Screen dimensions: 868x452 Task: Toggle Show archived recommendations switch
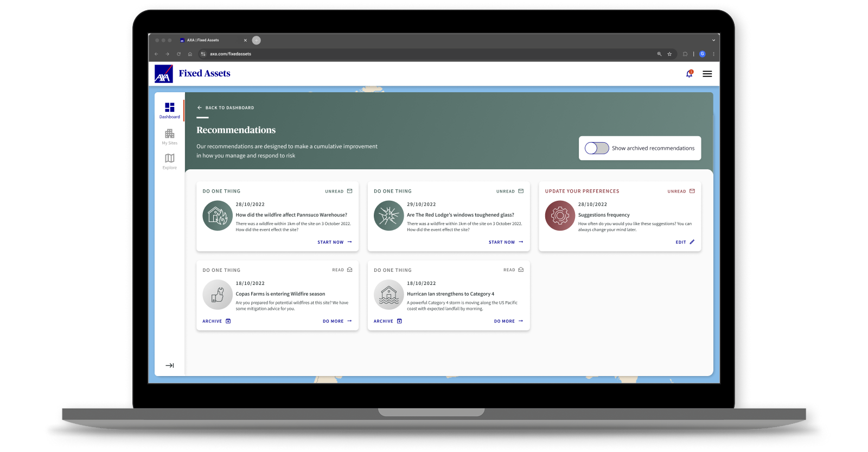click(597, 148)
